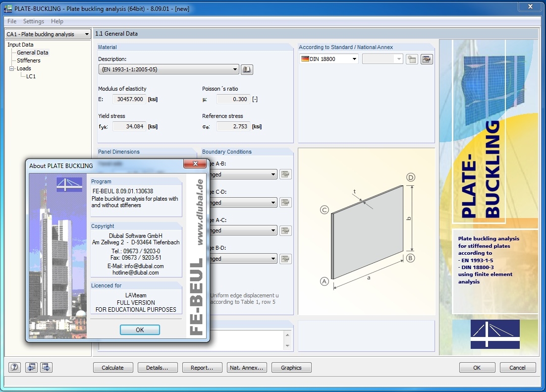Click the settings icon beside the A-C edge dropdown

[285, 230]
